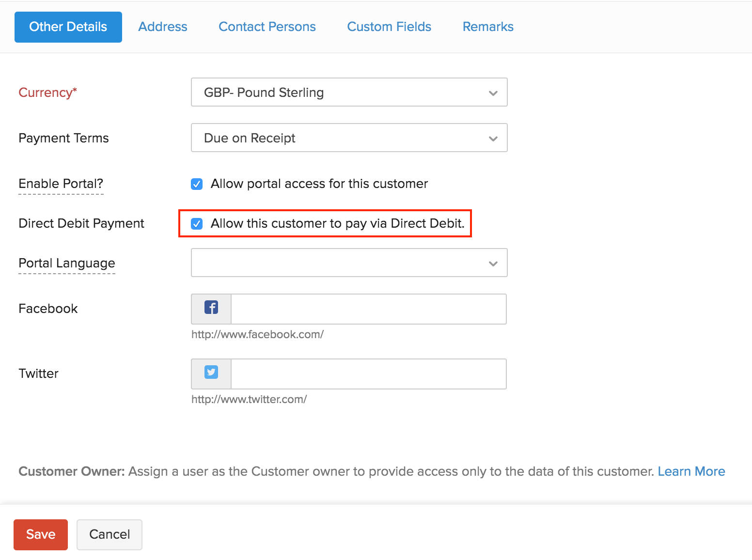752x560 pixels.
Task: Open the Learn More link
Action: tap(691, 471)
